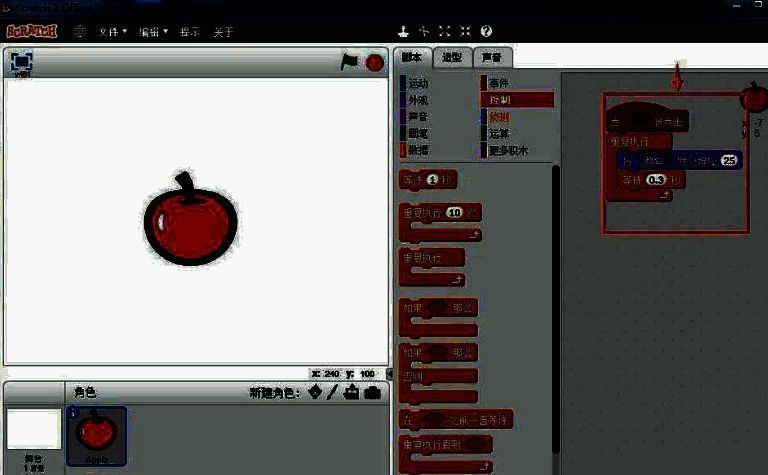Toggle full-screen presentation mode icon
Image resolution: width=768 pixels, height=475 pixels.
21,62
